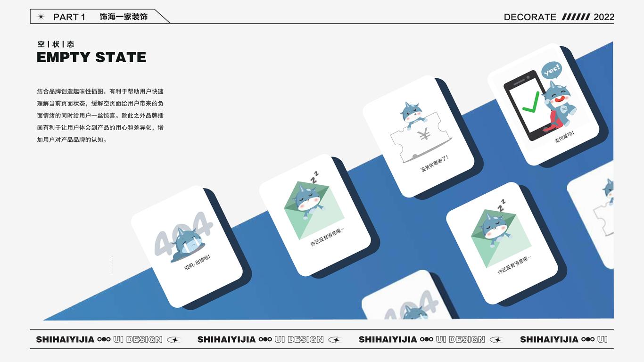The height and width of the screenshot is (362, 644).
Task: Click the 没有优惠卷了! caption
Action: (435, 163)
